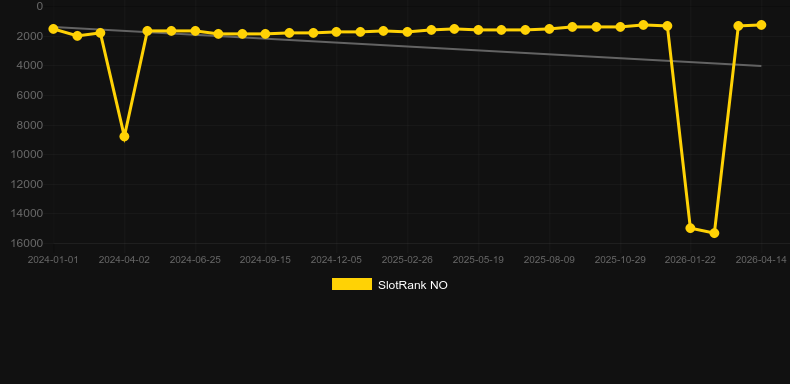
Task: Select the lowest data point near 15000
Action: pyautogui.click(x=714, y=233)
